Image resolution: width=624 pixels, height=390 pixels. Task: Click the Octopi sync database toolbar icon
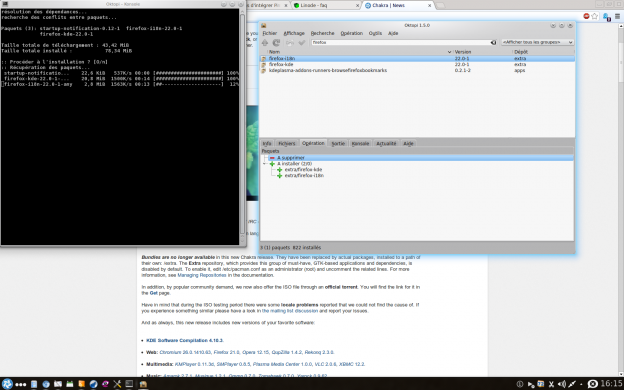click(x=265, y=43)
